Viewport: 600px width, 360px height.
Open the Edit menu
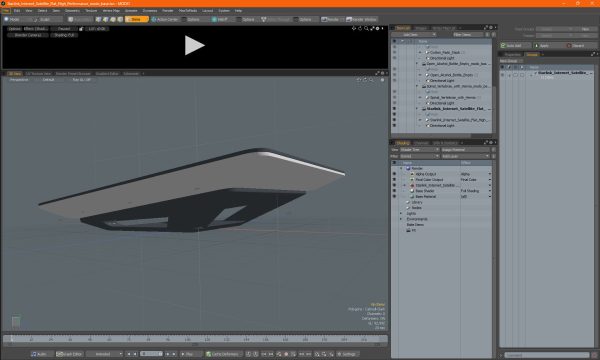click(17, 11)
